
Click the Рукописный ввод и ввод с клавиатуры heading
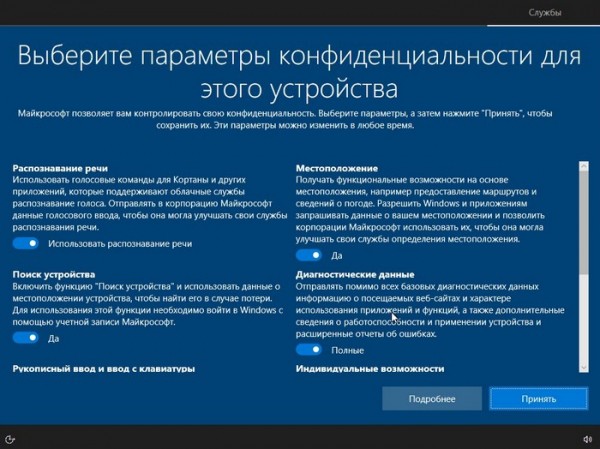[104, 369]
